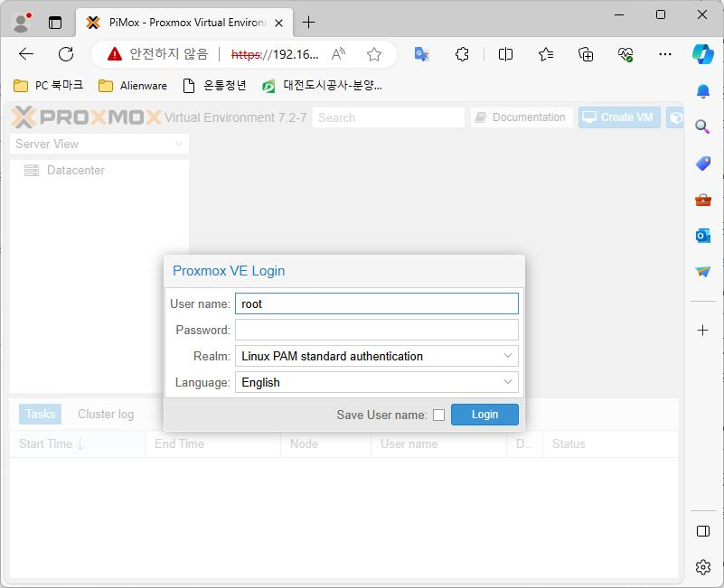Open the Server View dropdown
Image resolution: width=724 pixels, height=588 pixels.
[x=99, y=144]
